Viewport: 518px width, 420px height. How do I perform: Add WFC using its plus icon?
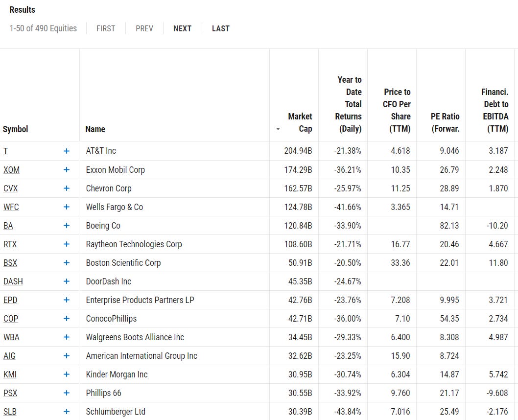coord(67,207)
